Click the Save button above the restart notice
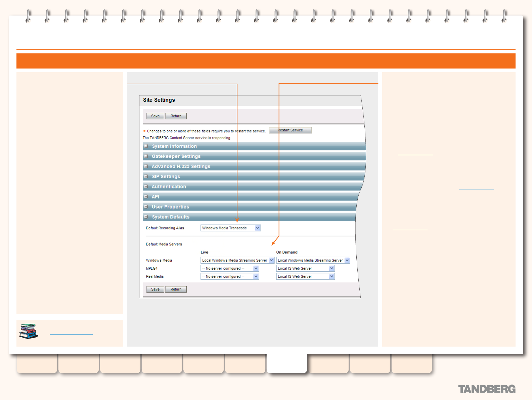This screenshot has height=400, width=532. (155, 116)
